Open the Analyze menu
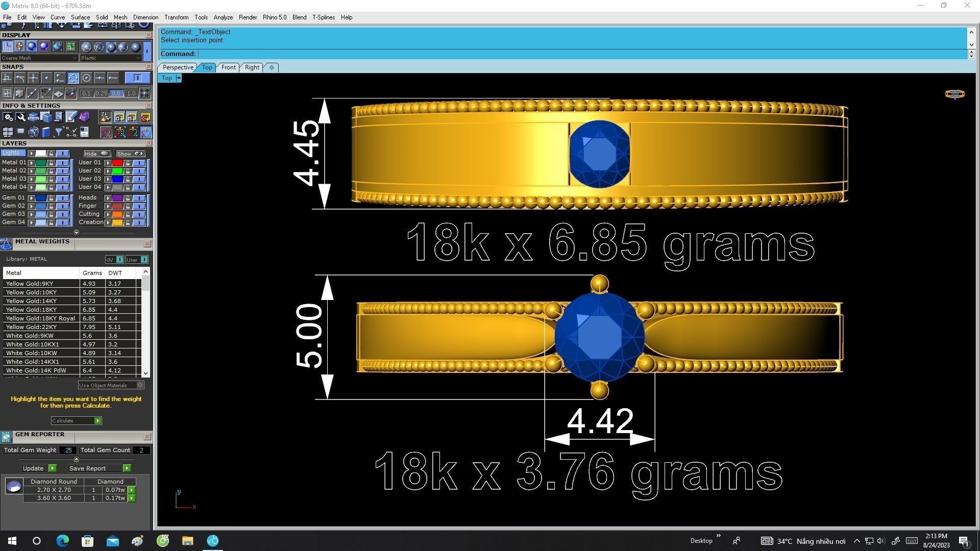Image resolution: width=980 pixels, height=551 pixels. coord(223,17)
